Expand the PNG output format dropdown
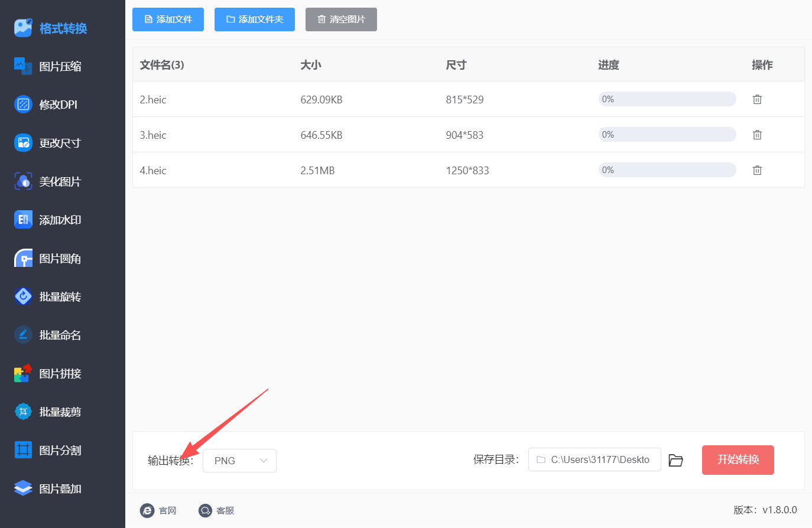Viewport: 812px width, 528px height. [239, 461]
